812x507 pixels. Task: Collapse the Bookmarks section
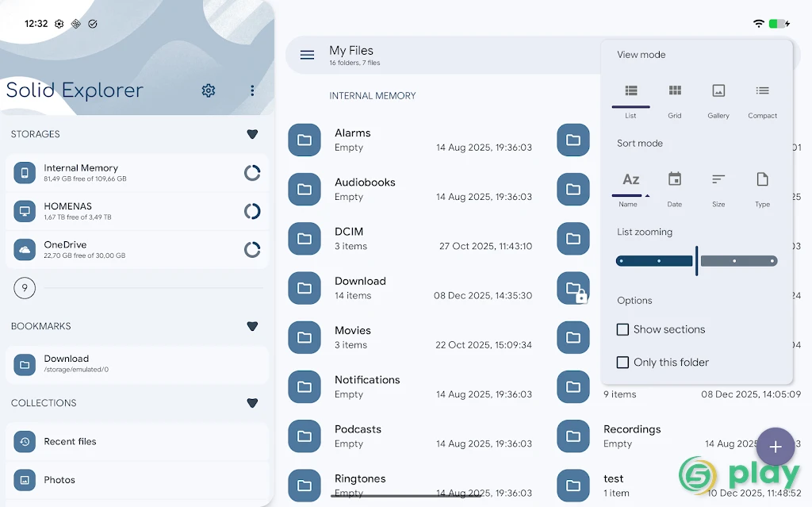coord(252,327)
